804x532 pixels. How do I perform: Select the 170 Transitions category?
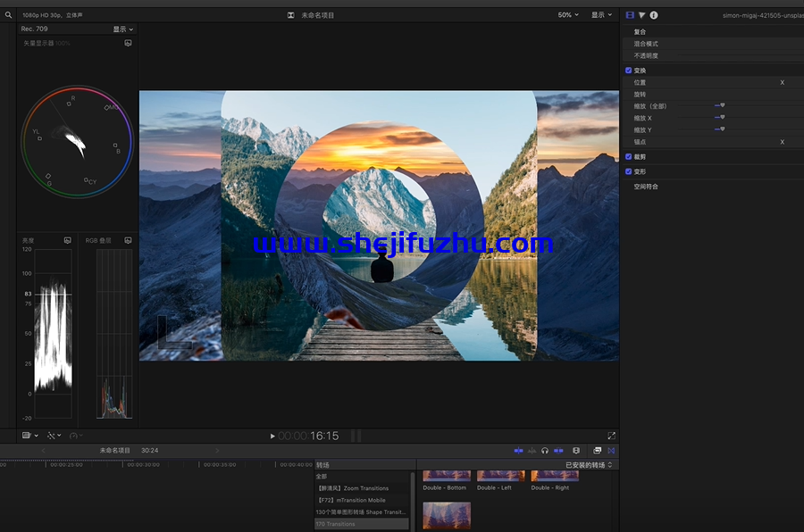pyautogui.click(x=362, y=524)
